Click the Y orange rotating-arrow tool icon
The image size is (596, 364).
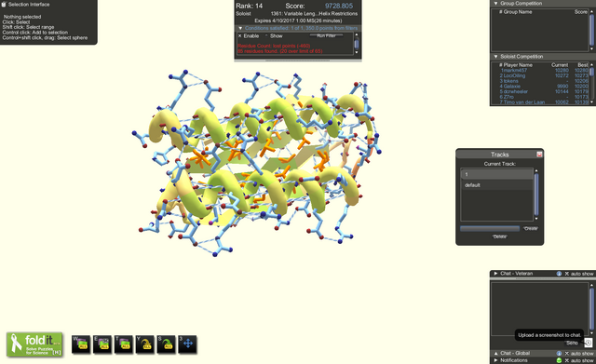point(145,344)
